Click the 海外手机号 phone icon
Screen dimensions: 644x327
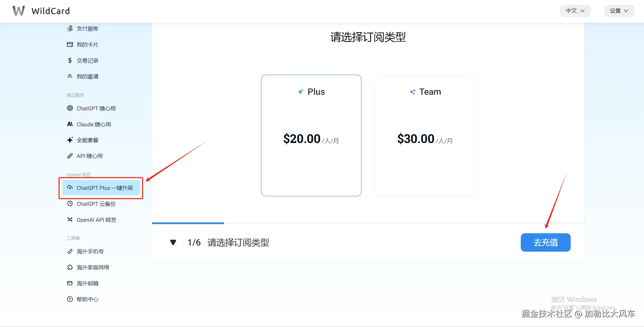tap(70, 251)
